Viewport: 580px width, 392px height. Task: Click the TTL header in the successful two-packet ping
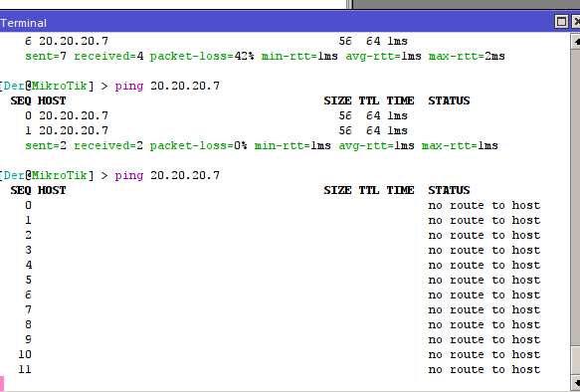tap(369, 100)
